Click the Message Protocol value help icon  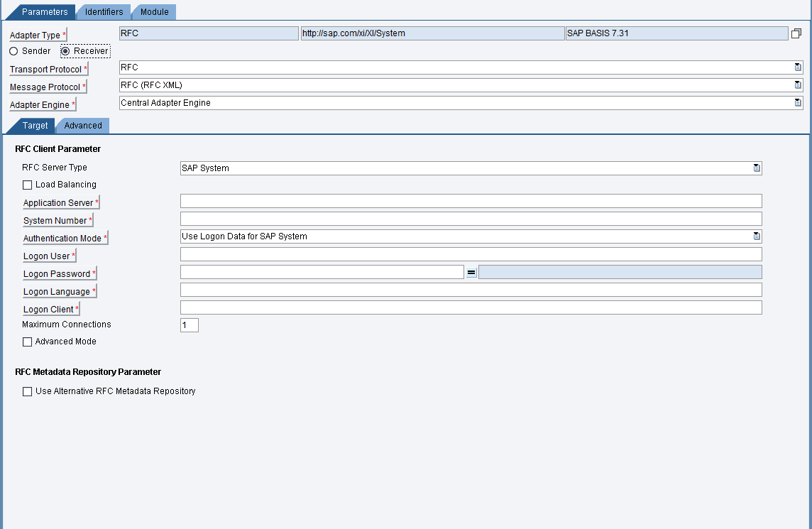(796, 85)
